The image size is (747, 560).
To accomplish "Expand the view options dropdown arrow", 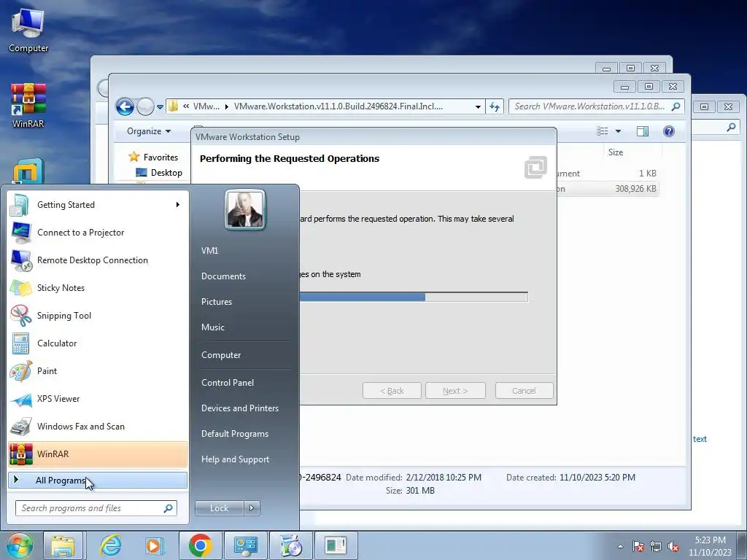I will tap(618, 131).
